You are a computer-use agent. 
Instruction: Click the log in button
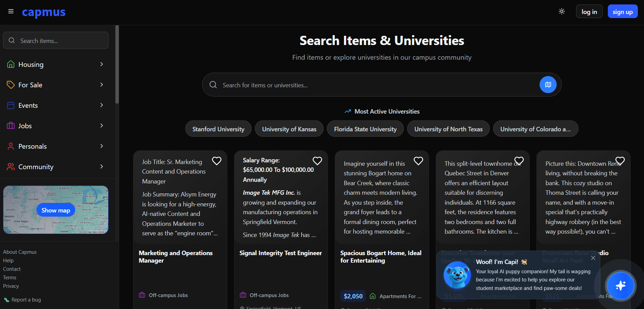point(589,12)
